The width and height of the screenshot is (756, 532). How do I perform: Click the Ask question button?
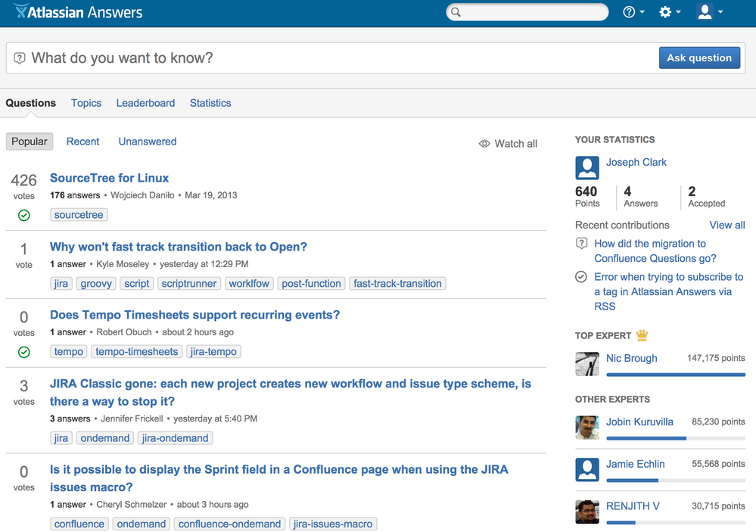[x=699, y=58]
